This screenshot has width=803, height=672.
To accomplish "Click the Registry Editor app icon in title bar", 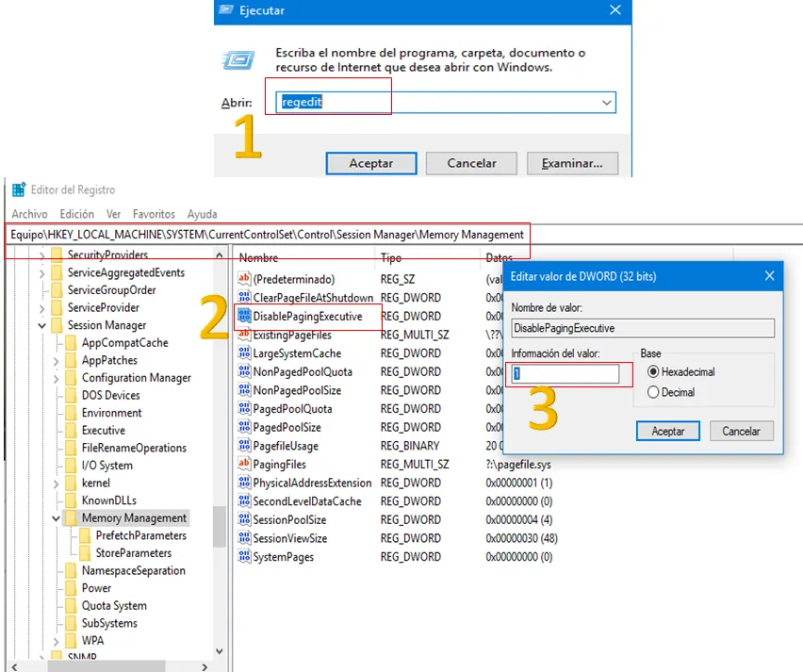I will tap(19, 189).
